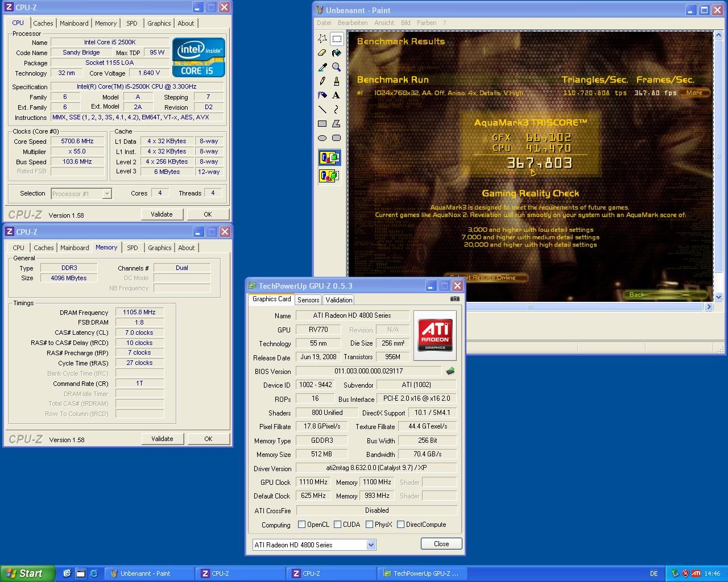Activate the Magnifier tool in Paint
Viewport: 728px width, 582px height.
337,67
